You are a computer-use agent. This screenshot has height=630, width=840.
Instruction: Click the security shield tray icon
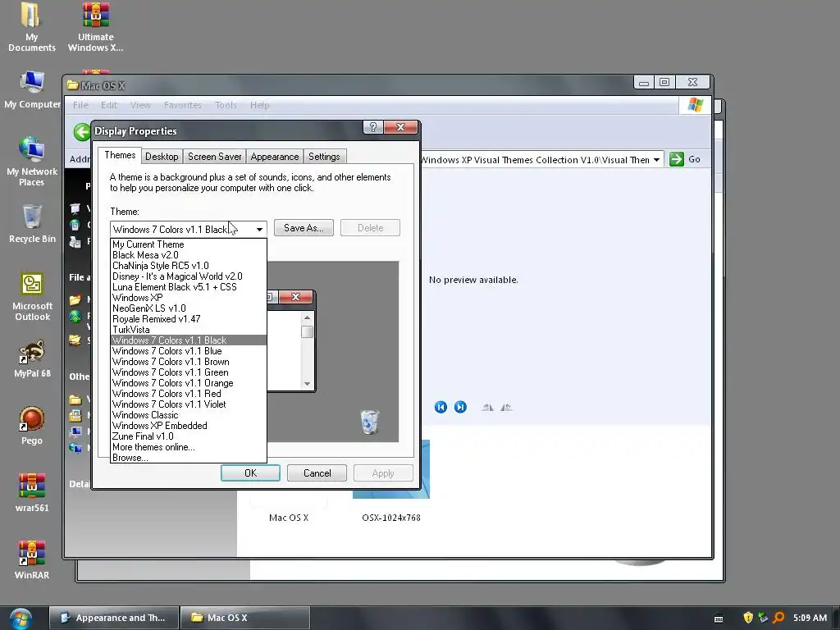(x=748, y=618)
